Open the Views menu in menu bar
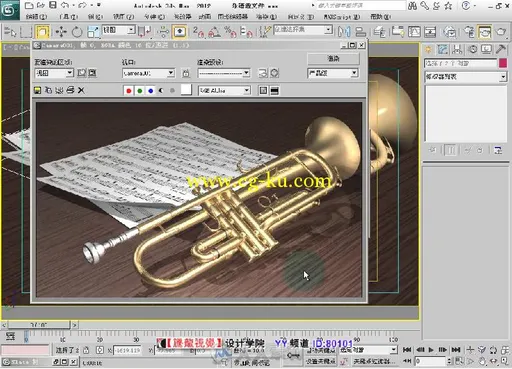 tap(123, 16)
